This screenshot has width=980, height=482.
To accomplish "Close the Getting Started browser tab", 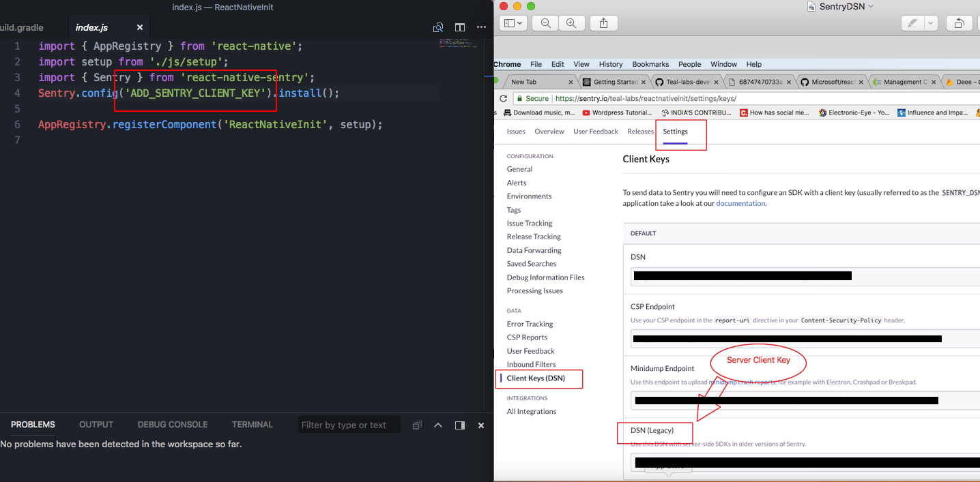I will pyautogui.click(x=644, y=82).
